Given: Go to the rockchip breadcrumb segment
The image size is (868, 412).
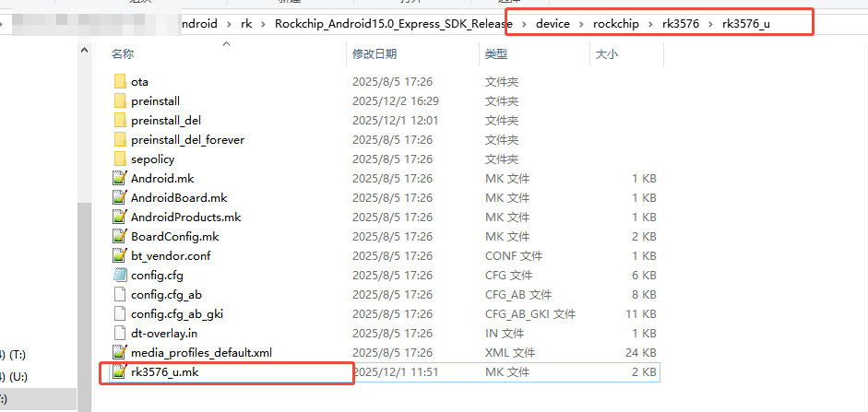Looking at the screenshot, I should pos(615,24).
